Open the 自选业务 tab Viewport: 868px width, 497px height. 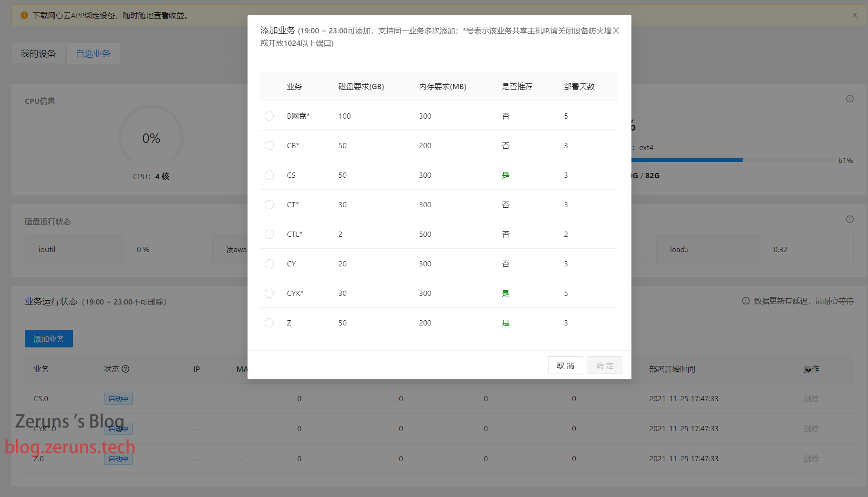click(x=93, y=53)
